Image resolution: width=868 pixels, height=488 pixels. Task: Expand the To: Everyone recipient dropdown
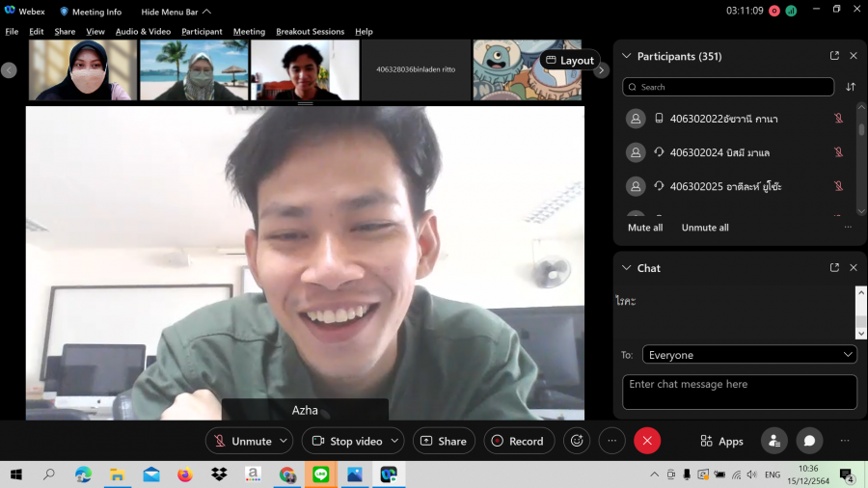pos(748,355)
